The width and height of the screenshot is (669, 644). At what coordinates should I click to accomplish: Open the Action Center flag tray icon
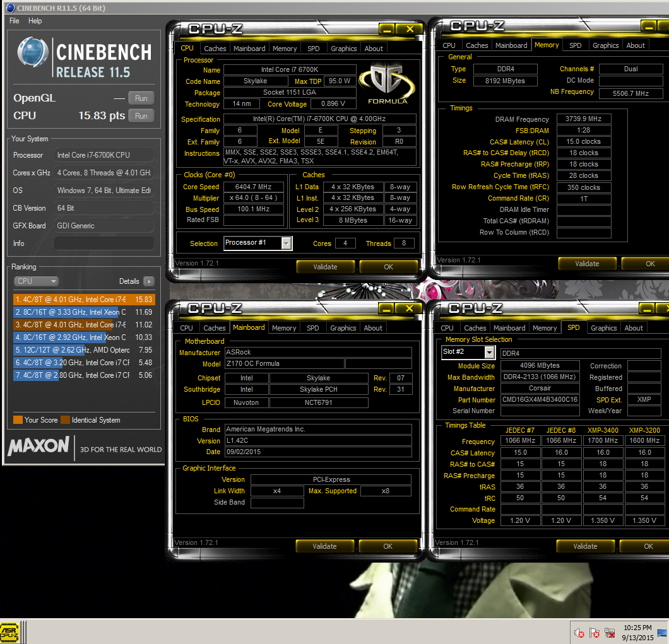(595, 633)
